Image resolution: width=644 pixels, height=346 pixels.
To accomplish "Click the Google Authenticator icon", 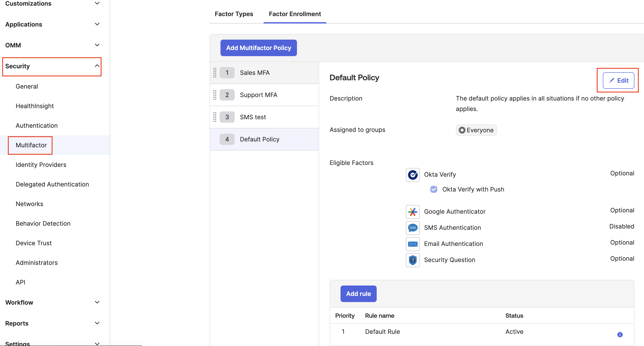I will point(412,212).
